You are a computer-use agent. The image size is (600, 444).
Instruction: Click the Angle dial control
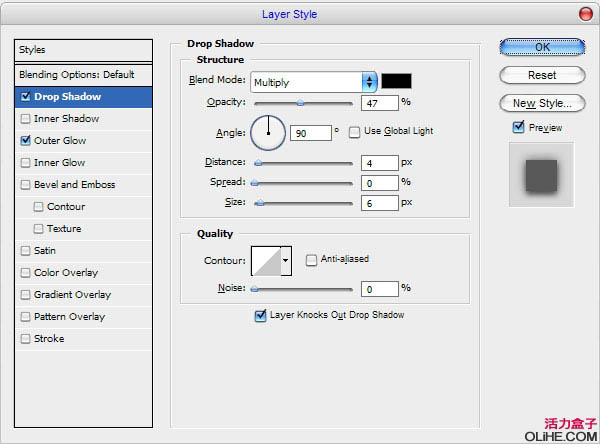click(x=268, y=133)
